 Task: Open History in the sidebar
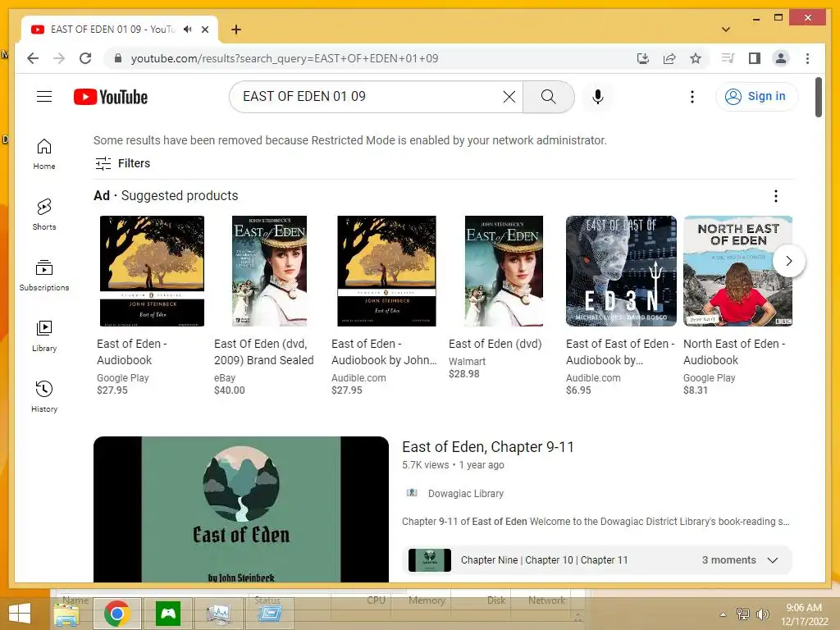pos(44,396)
